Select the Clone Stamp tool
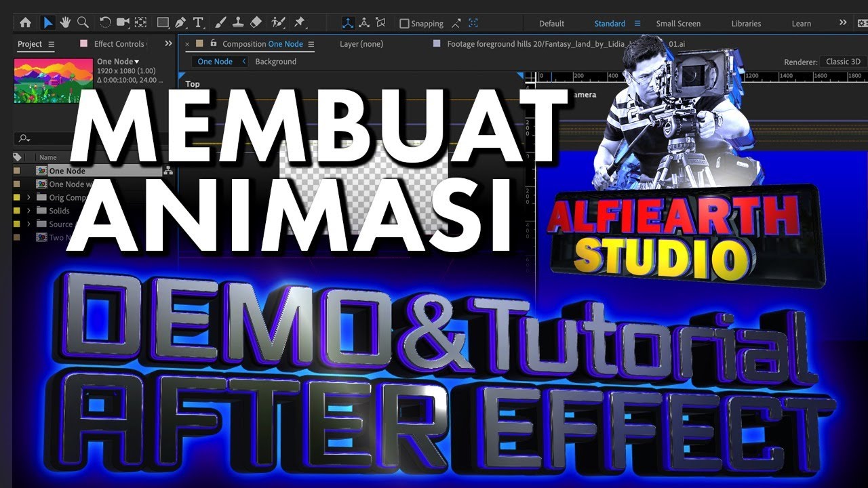Viewport: 868px width, 488px height. pyautogui.click(x=238, y=22)
